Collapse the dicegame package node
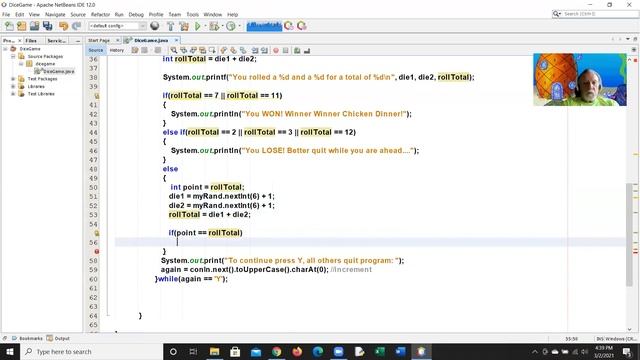The height and width of the screenshot is (360, 640). (21, 64)
